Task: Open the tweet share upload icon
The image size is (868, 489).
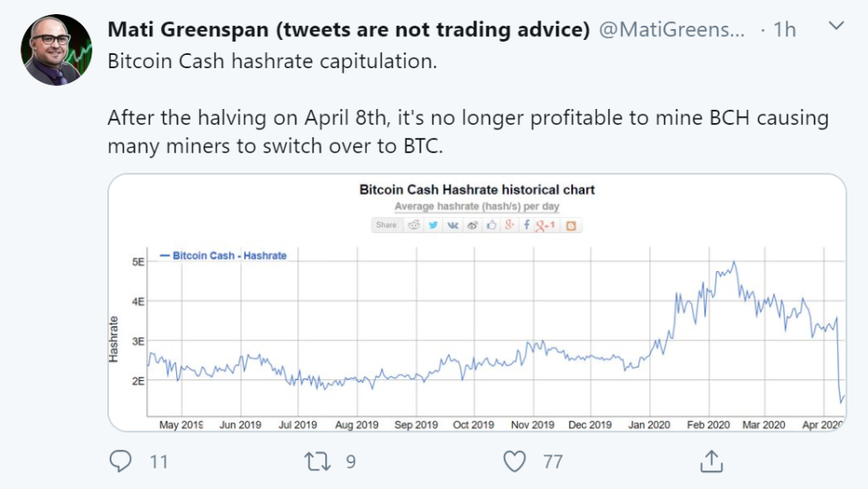Action: [710, 461]
